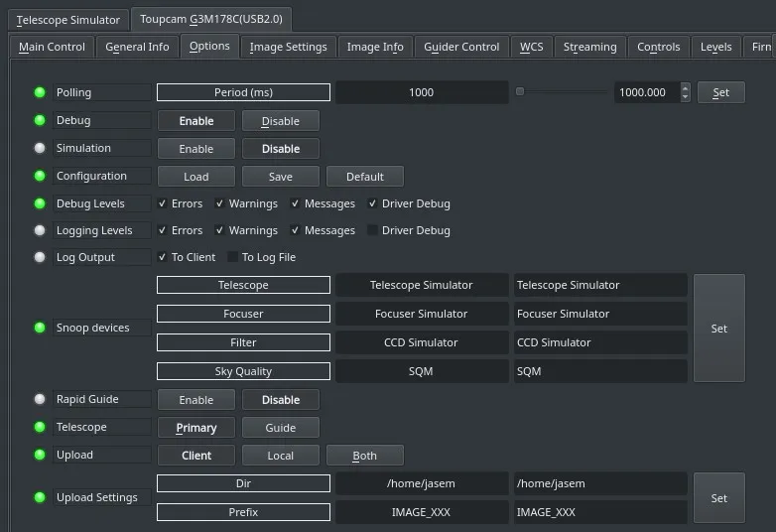The image size is (776, 532).
Task: Click Disable for Debug
Action: coord(281,121)
